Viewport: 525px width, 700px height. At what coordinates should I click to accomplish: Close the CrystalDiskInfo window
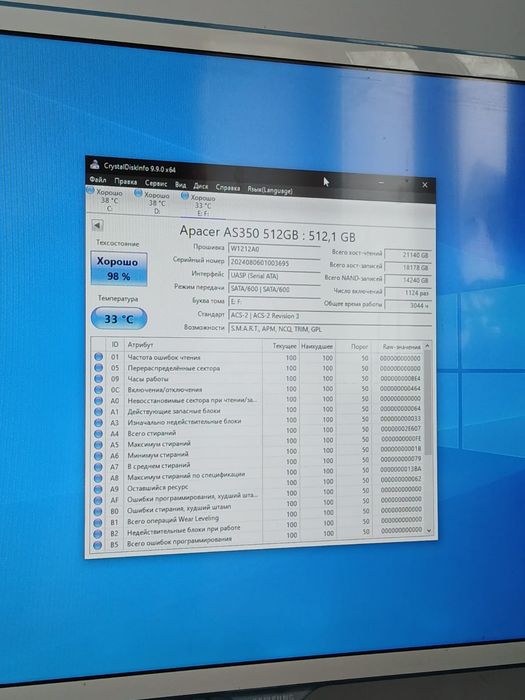[x=425, y=184]
